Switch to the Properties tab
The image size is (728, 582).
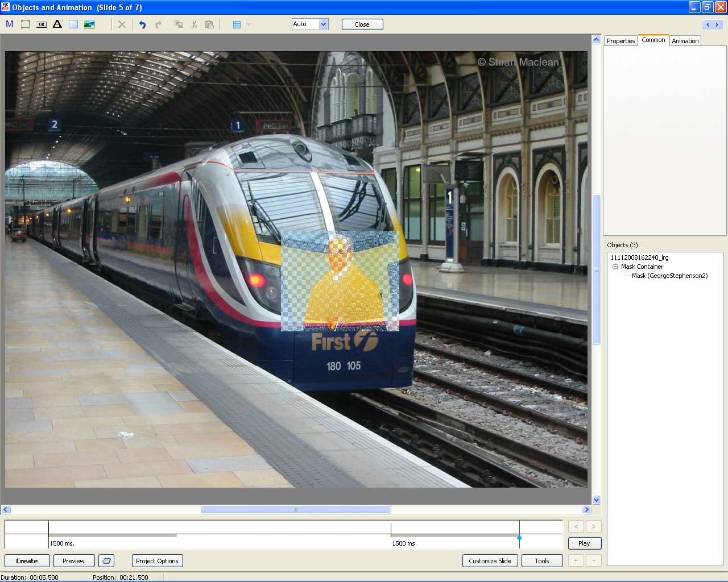[x=621, y=41]
